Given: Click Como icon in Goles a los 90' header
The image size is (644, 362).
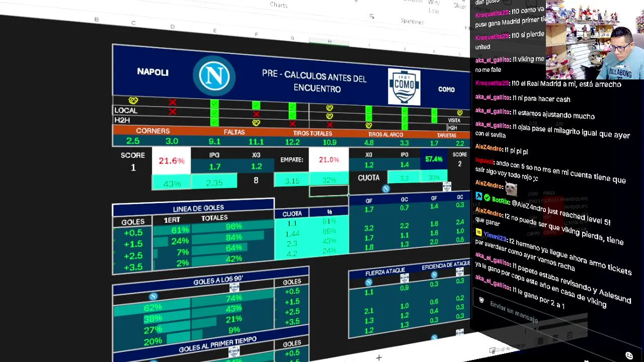Looking at the screenshot, I should click(x=234, y=288).
